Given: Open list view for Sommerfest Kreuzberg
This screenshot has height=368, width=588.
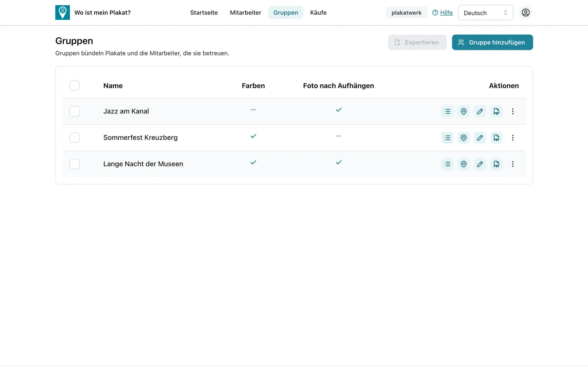Looking at the screenshot, I should pyautogui.click(x=447, y=138).
